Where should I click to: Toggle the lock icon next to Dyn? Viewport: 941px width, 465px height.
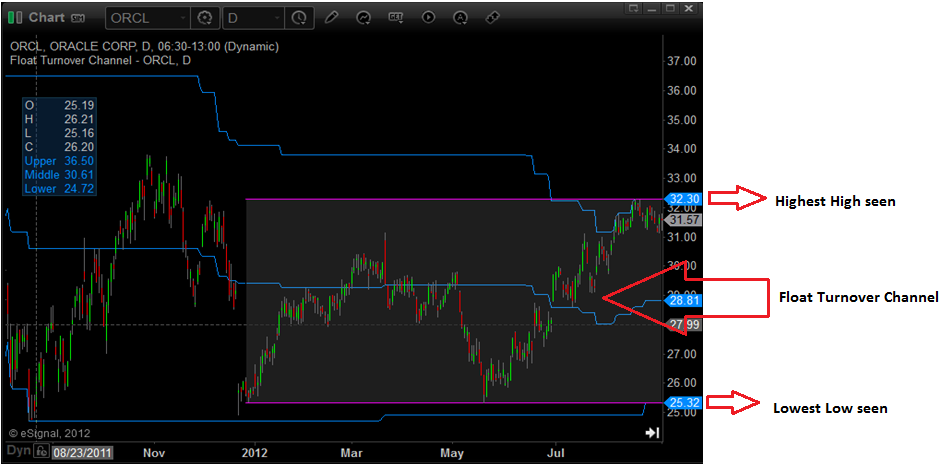[40, 451]
